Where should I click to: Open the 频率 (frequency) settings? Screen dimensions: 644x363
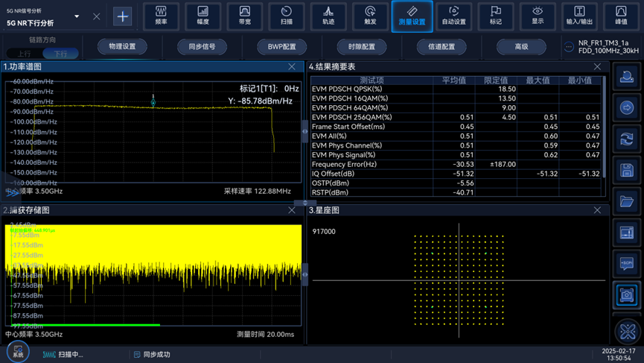coord(161,16)
